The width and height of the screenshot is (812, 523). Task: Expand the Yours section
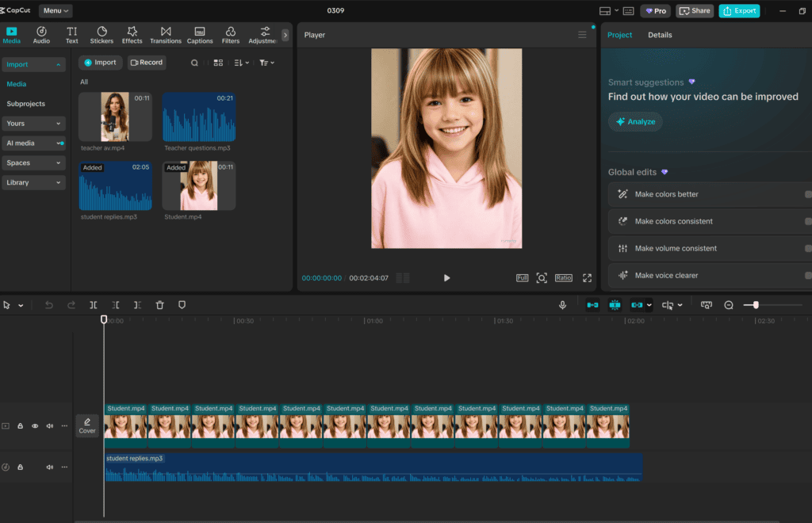coord(33,123)
